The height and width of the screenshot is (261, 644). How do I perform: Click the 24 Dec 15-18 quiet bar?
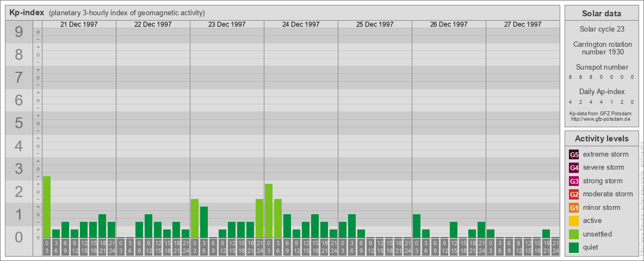pos(314,226)
